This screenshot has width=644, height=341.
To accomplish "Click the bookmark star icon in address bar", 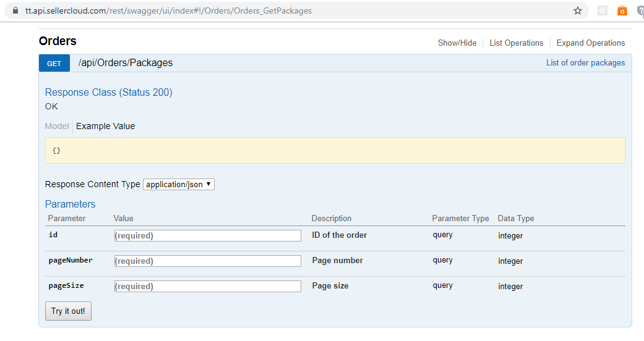I will coord(577,11).
